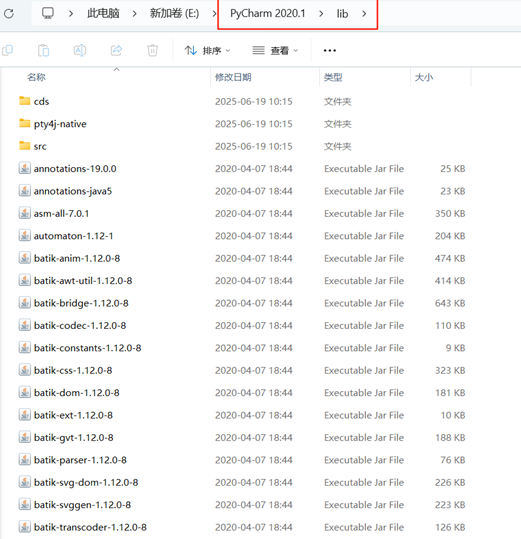Click modified date of src folder
This screenshot has width=521, height=539.
point(254,146)
